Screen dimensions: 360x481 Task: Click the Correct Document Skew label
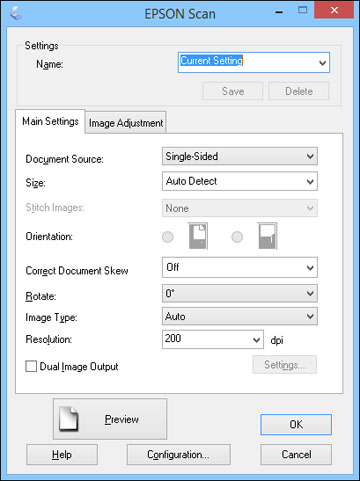(x=77, y=271)
